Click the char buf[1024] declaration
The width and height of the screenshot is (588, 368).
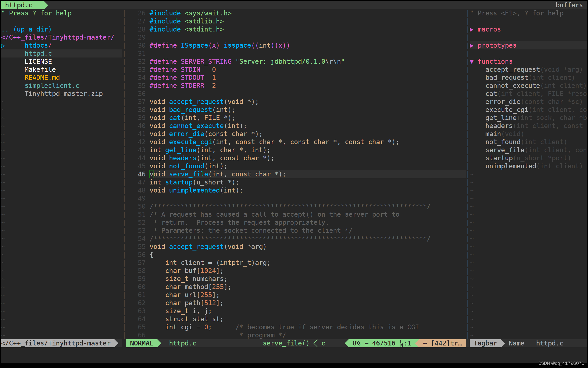click(194, 271)
